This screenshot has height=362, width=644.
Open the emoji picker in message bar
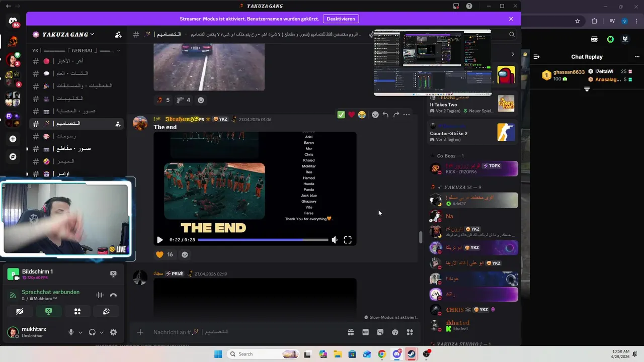tap(395, 332)
